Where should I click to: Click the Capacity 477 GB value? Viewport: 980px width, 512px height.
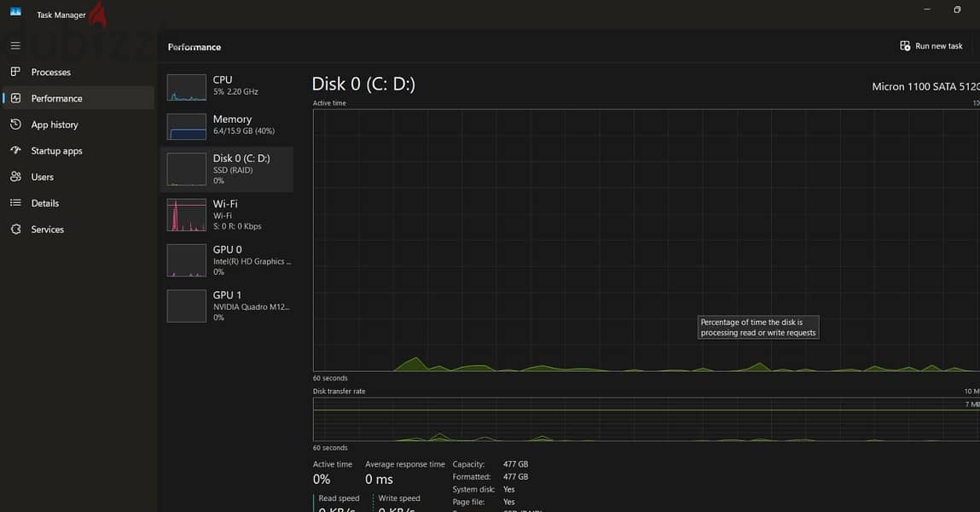[x=516, y=464]
